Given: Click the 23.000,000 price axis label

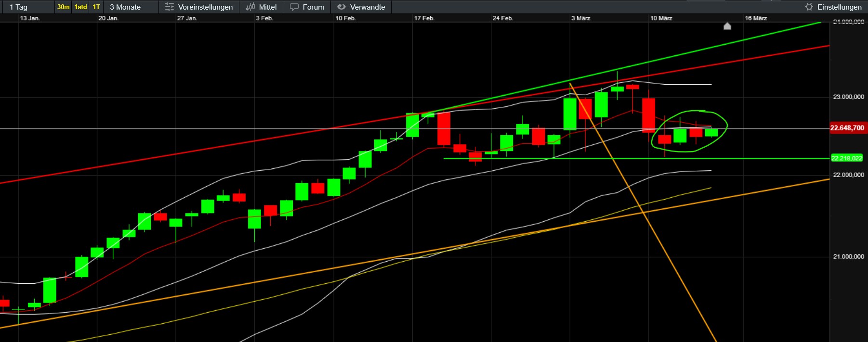Looking at the screenshot, I should coord(848,97).
